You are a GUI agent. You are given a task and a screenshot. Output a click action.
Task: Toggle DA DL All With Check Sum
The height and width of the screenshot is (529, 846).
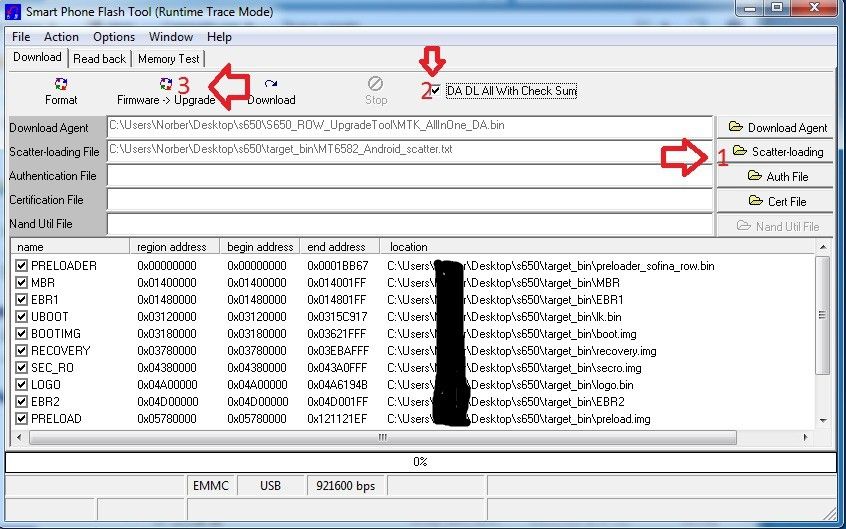pos(435,91)
